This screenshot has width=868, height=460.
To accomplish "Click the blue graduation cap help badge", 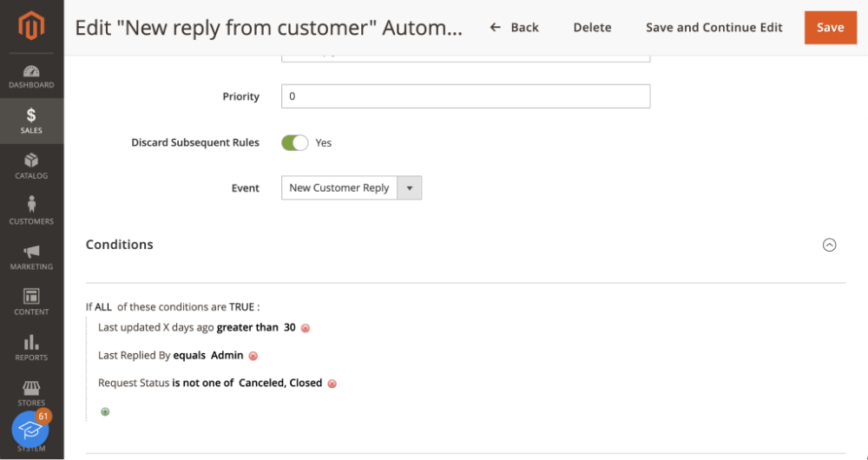I will (x=30, y=430).
